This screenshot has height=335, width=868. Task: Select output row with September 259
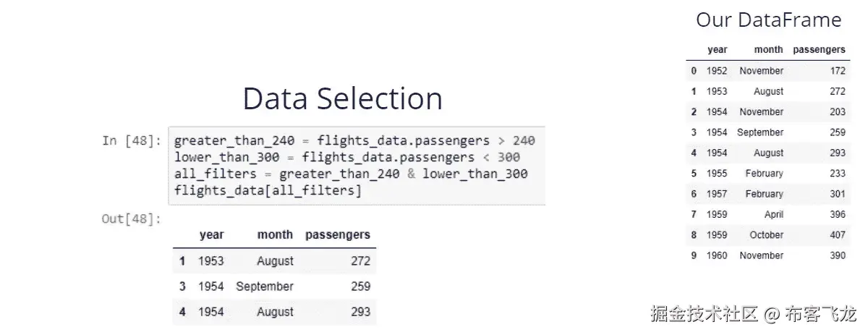tap(274, 287)
